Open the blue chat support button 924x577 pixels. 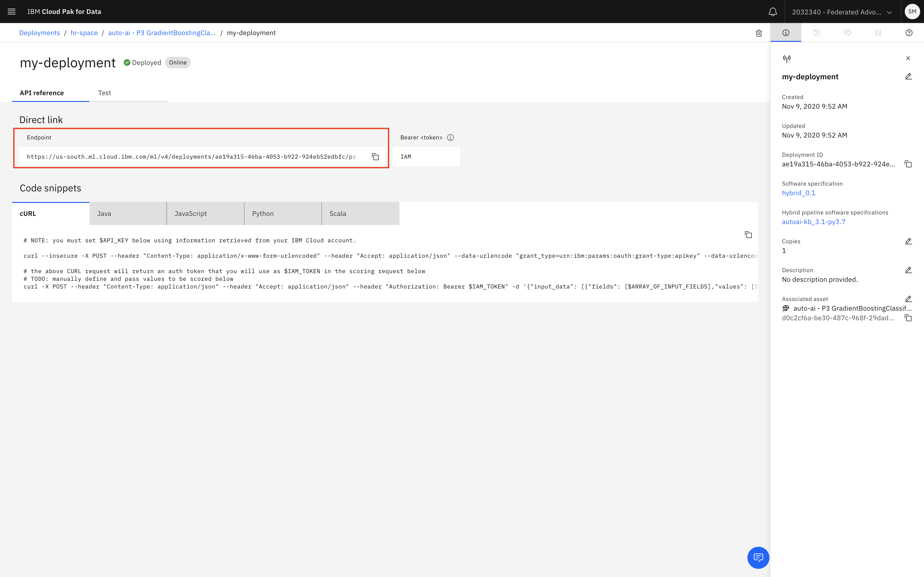click(x=758, y=558)
